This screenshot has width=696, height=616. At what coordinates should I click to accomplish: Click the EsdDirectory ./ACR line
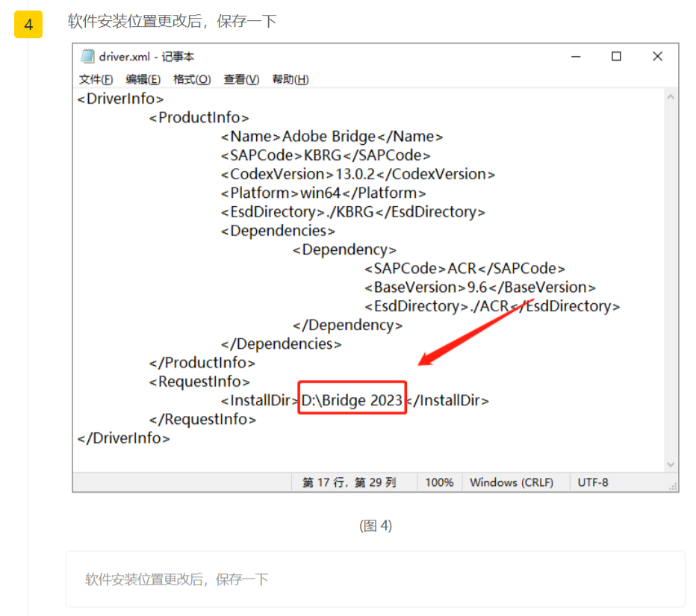[492, 306]
